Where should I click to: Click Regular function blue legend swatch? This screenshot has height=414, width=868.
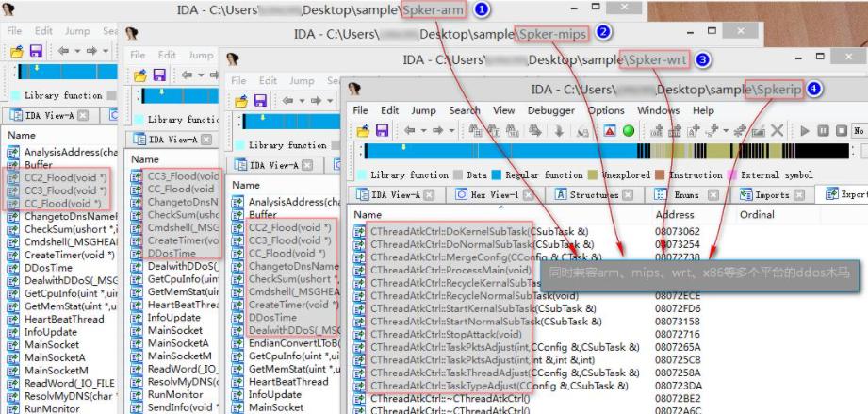pos(496,175)
